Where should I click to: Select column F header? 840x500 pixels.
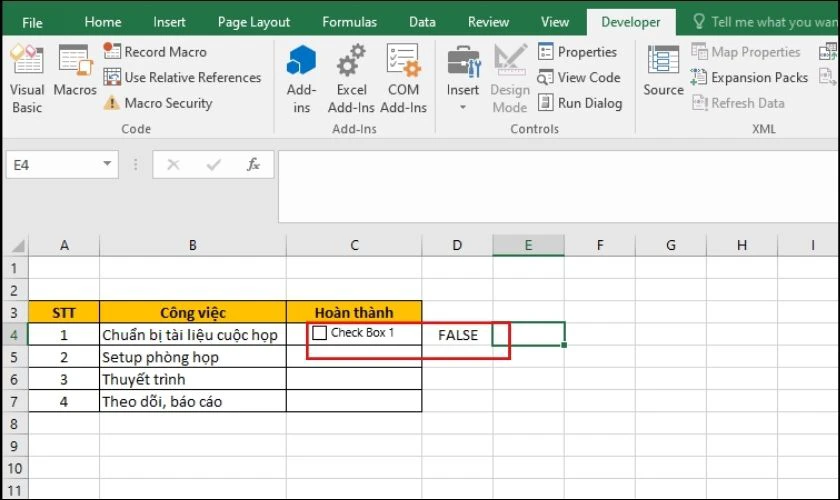pos(599,245)
